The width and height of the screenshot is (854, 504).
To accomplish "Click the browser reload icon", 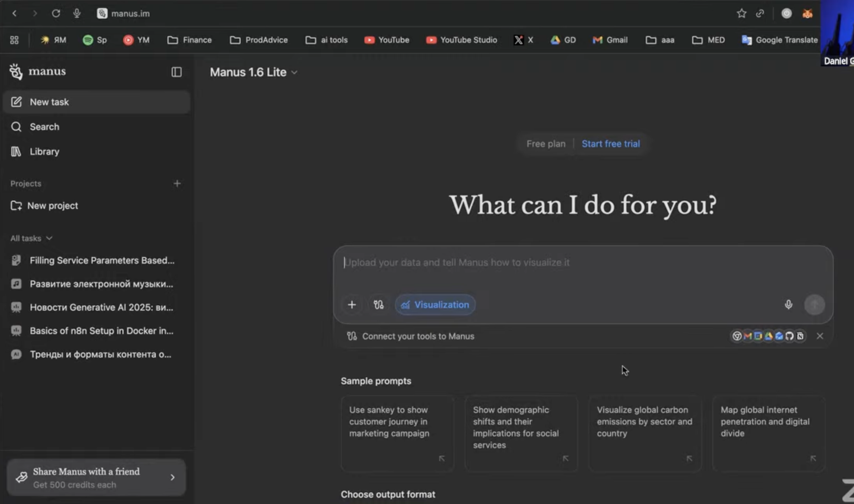I will 56,14.
